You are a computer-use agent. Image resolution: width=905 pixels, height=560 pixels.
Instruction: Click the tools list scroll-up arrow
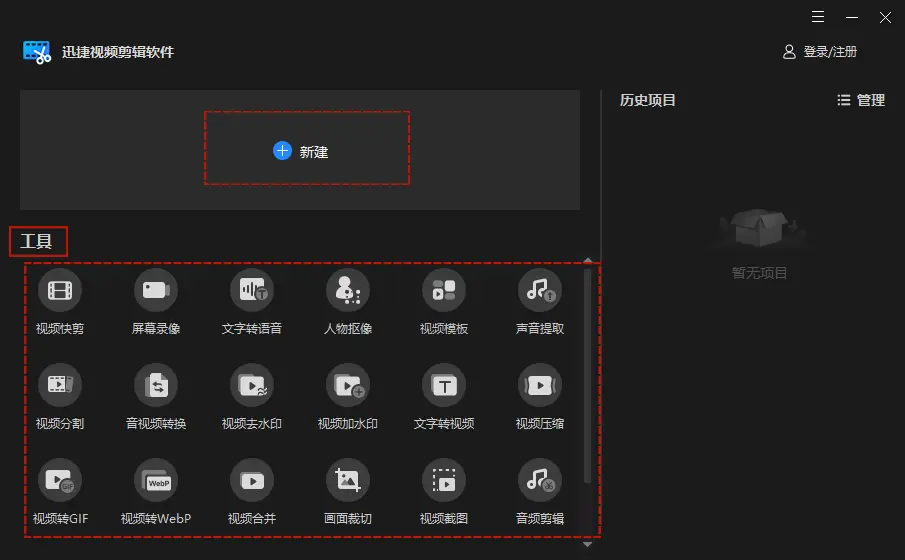click(x=588, y=260)
